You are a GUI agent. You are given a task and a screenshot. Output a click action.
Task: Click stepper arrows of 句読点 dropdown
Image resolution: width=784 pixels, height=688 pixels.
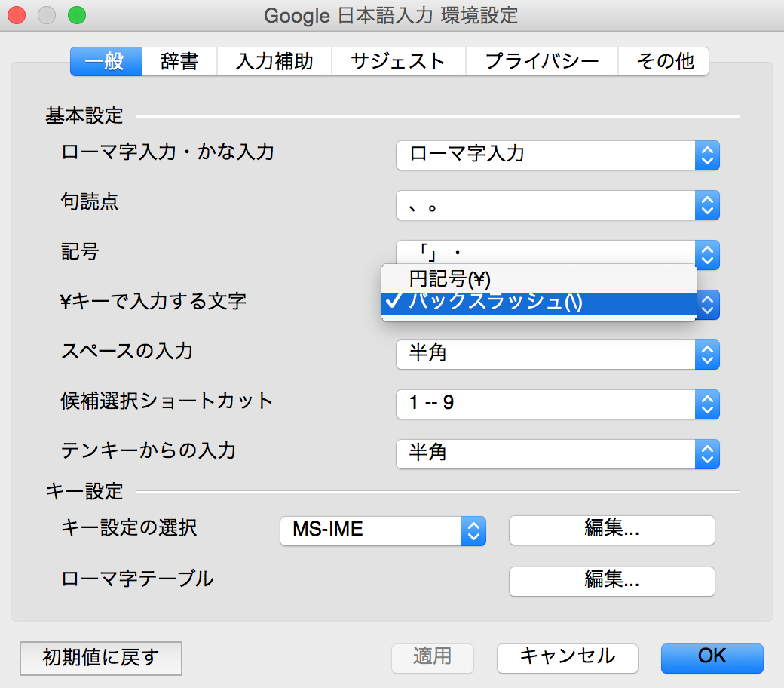click(707, 205)
